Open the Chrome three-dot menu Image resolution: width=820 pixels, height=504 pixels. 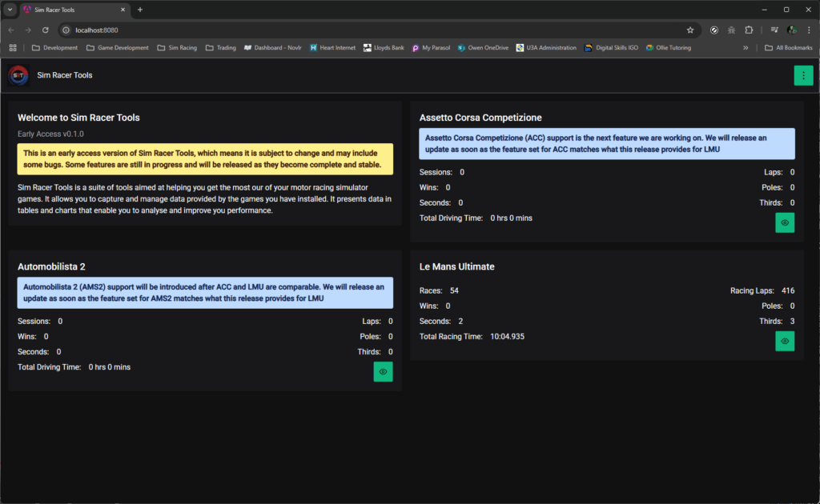pos(809,30)
